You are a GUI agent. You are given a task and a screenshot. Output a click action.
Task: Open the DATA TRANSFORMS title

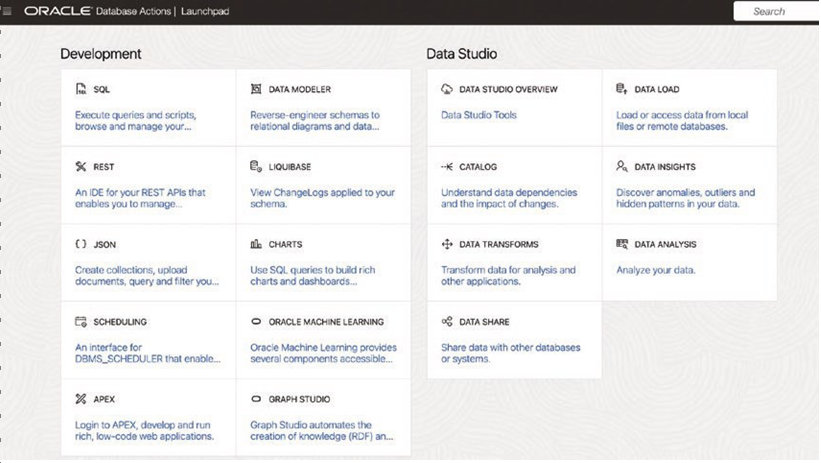point(499,245)
